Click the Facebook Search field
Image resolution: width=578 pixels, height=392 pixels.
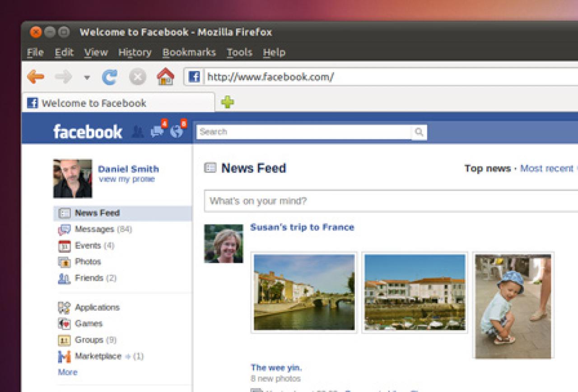tap(303, 132)
